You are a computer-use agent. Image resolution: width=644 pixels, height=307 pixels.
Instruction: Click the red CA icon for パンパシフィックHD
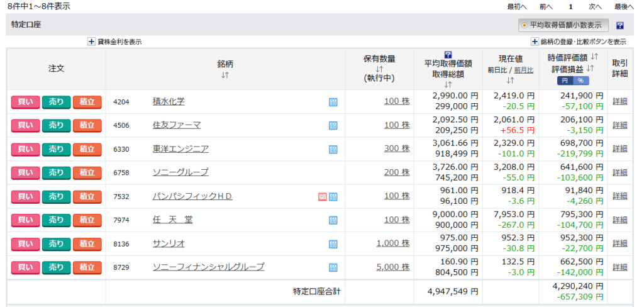(323, 197)
